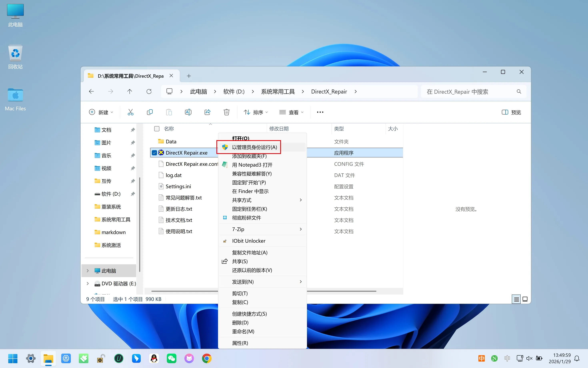
Task: Expand the 此电脑 tree node
Action: pos(88,271)
